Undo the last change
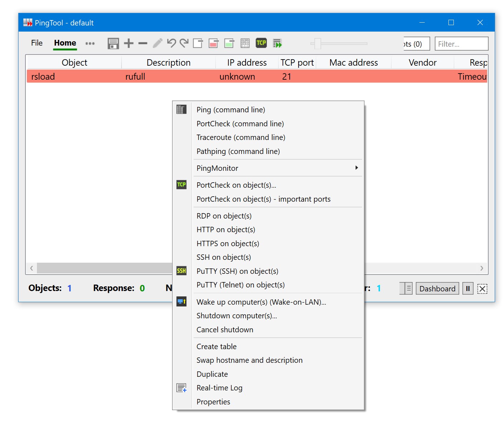The width and height of the screenshot is (504, 436). [x=171, y=43]
